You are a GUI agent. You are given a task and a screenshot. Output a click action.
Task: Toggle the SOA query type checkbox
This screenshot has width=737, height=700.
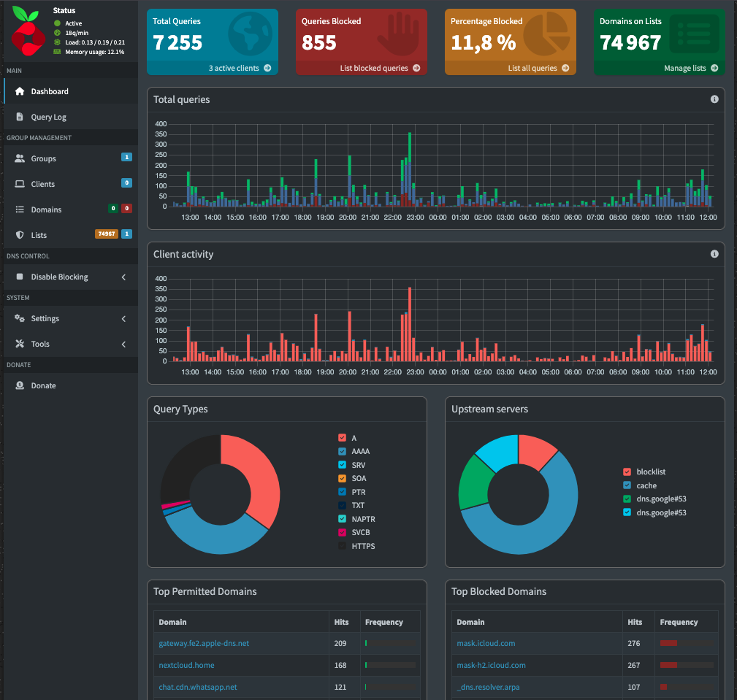pyautogui.click(x=342, y=478)
